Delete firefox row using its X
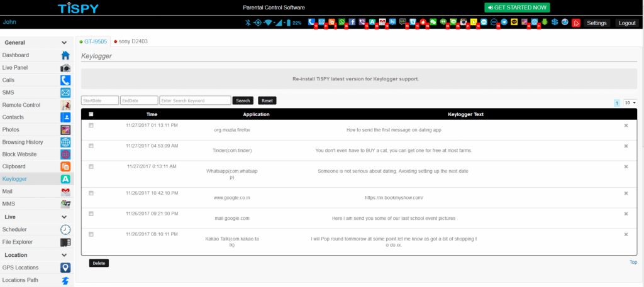The height and width of the screenshot is (287, 644). (x=626, y=126)
